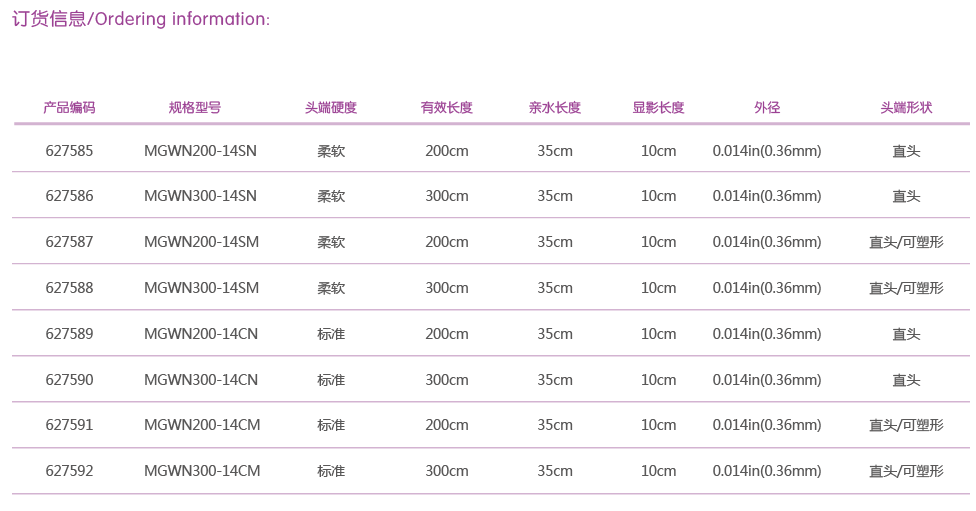The height and width of the screenshot is (511, 976).
Task: Click the 规格型号 column header
Action: (x=195, y=108)
